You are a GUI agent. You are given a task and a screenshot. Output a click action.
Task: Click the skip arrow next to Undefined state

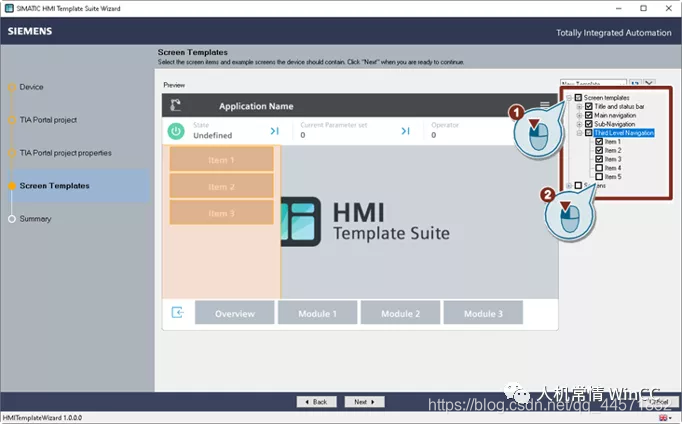coord(274,131)
